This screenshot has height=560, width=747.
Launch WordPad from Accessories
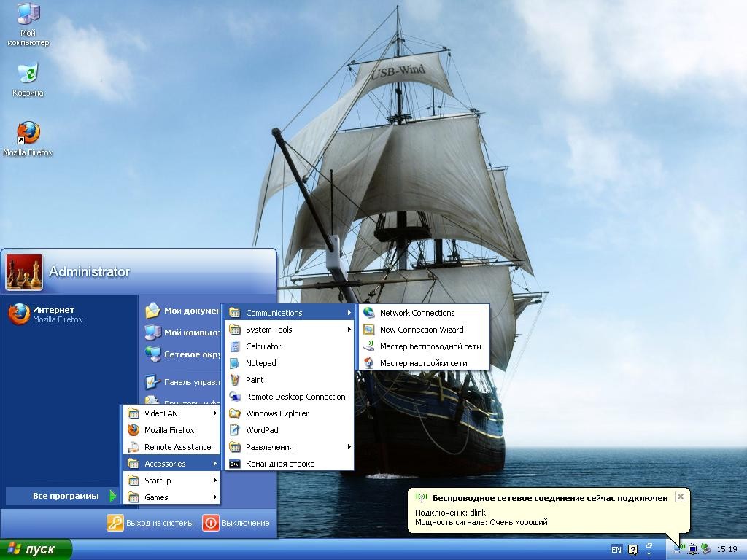pos(290,430)
